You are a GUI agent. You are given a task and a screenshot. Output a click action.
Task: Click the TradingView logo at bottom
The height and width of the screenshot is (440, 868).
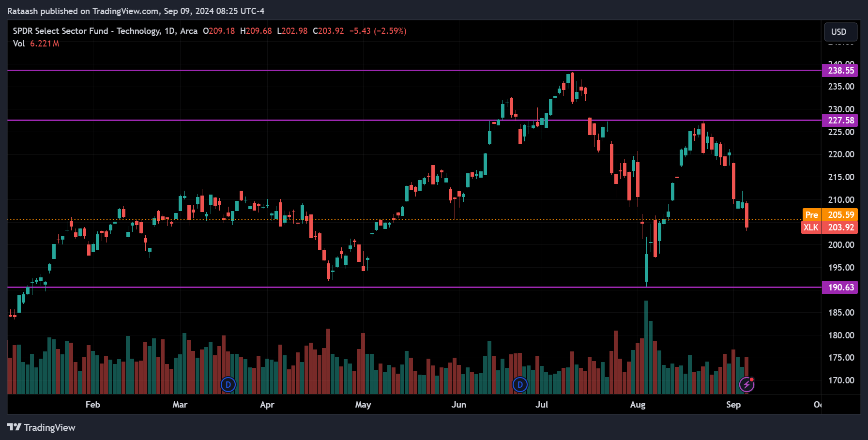click(41, 427)
